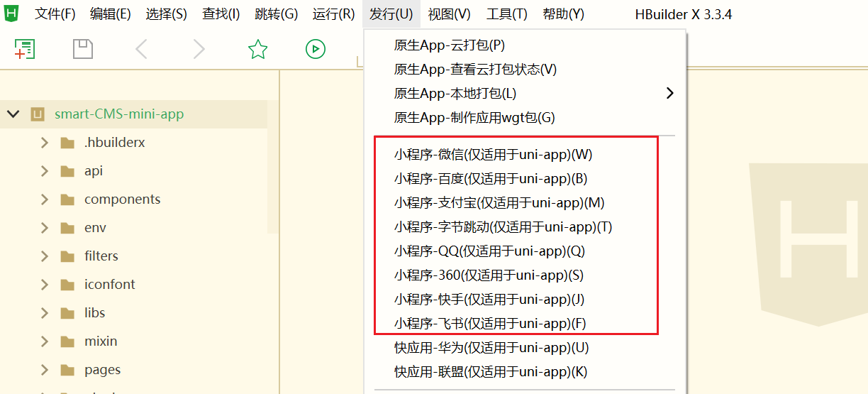Expand the .hbuilderx folder
The height and width of the screenshot is (394, 868).
[45, 143]
